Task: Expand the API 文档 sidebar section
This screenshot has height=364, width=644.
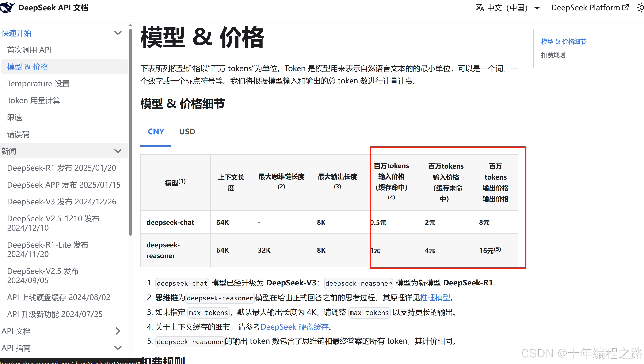Action: point(118,331)
